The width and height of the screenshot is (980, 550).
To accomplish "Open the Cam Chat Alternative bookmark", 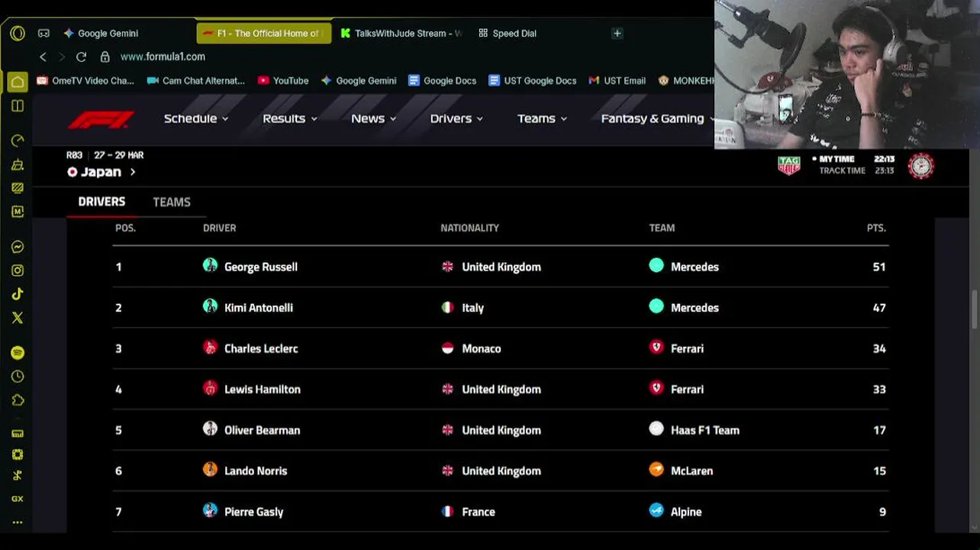I will click(195, 80).
